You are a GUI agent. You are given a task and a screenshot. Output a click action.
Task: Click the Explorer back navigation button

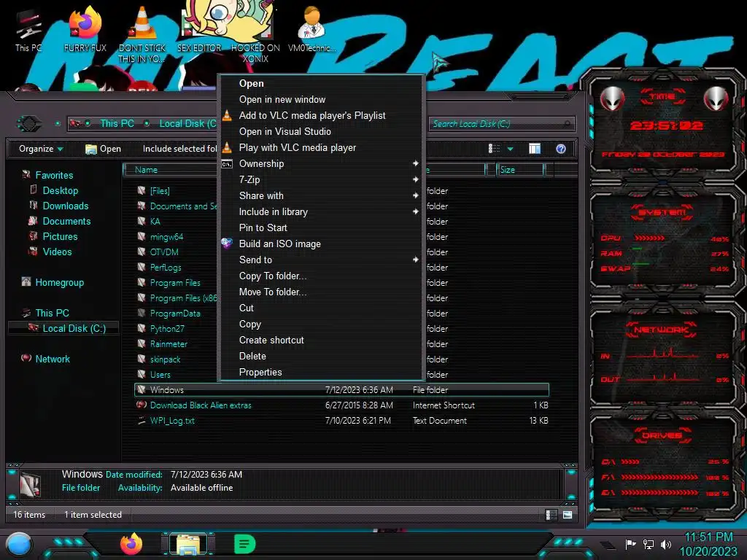[29, 124]
